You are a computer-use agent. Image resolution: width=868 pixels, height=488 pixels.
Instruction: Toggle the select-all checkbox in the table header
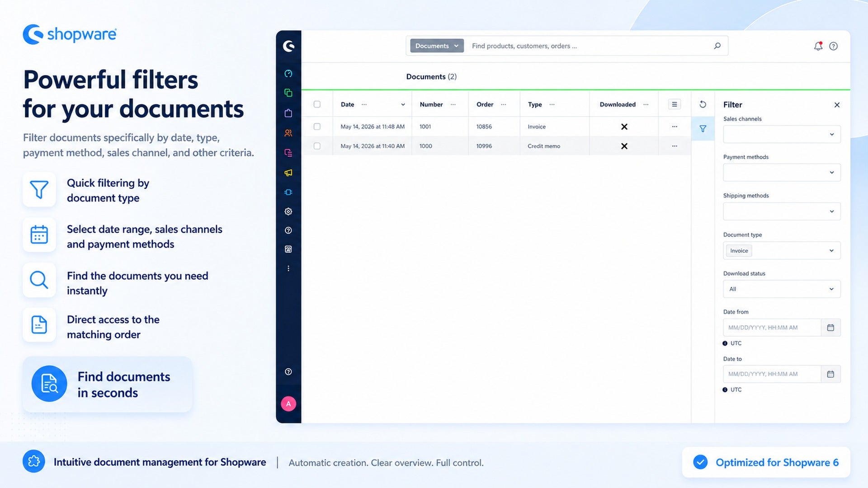point(317,104)
